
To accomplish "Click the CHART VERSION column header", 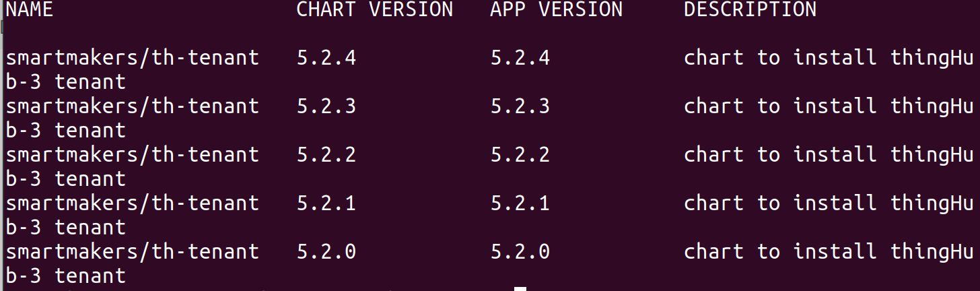I will [374, 9].
